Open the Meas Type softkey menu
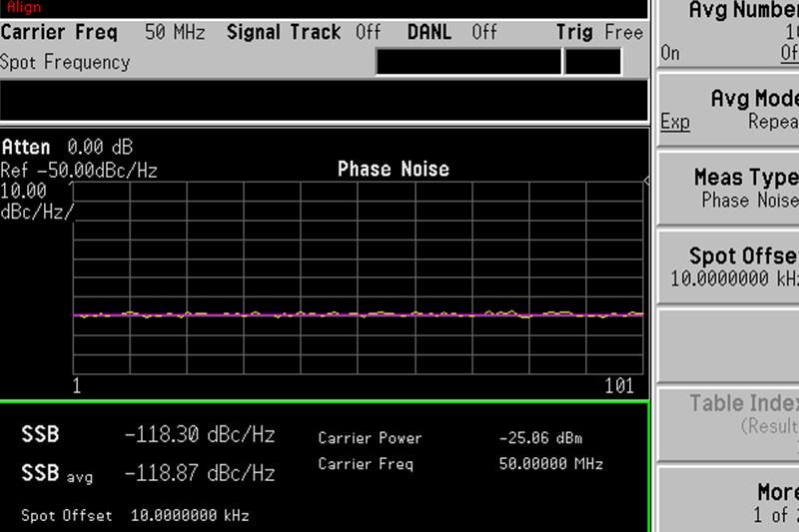This screenshot has height=532, width=799. 729,189
